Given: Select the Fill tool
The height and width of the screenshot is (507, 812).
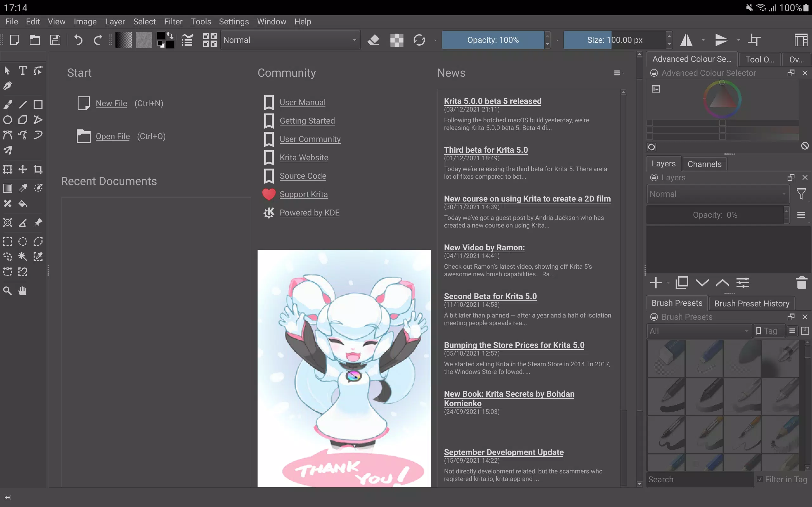Looking at the screenshot, I should coord(23,203).
